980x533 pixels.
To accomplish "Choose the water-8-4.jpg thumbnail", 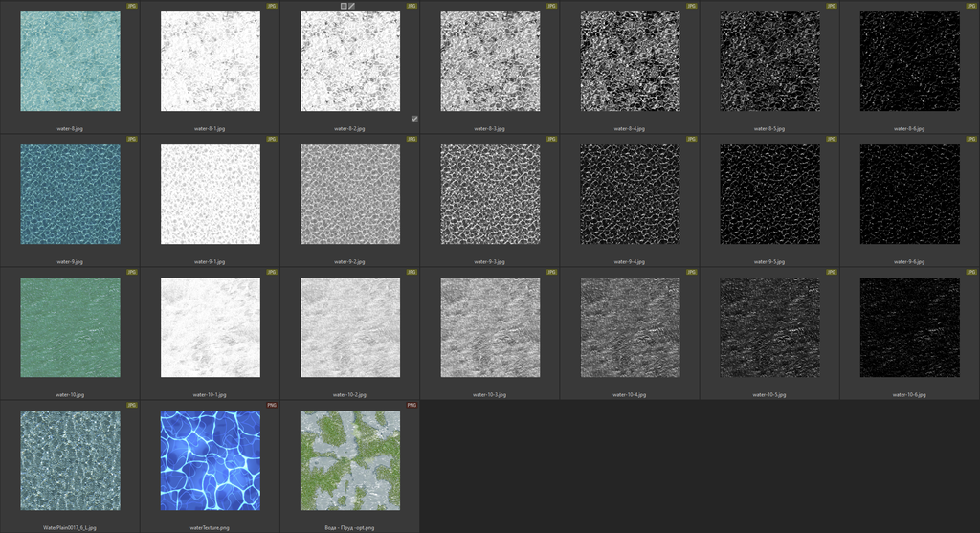I will (x=630, y=61).
